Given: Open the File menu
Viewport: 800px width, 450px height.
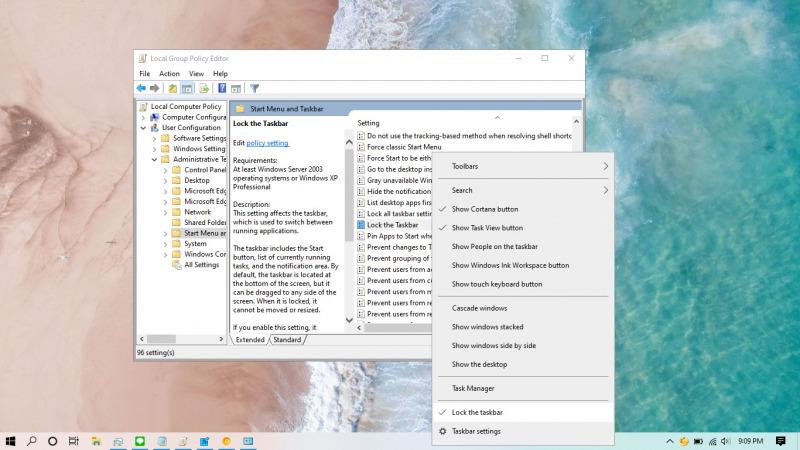Looking at the screenshot, I should click(x=145, y=74).
